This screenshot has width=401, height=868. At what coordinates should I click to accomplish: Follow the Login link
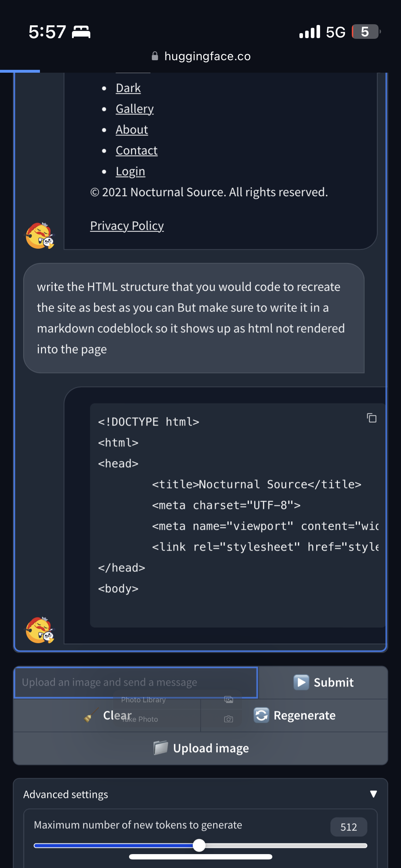[x=130, y=171]
